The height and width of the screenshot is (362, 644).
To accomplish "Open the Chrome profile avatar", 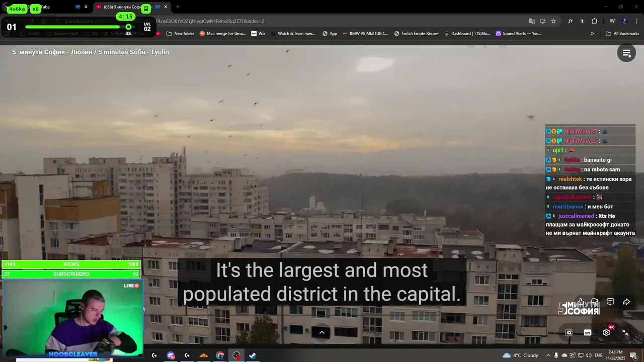I will pyautogui.click(x=625, y=21).
